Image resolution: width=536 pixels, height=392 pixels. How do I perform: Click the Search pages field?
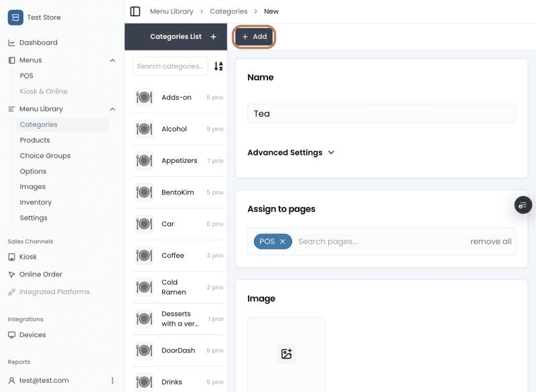pyautogui.click(x=381, y=241)
